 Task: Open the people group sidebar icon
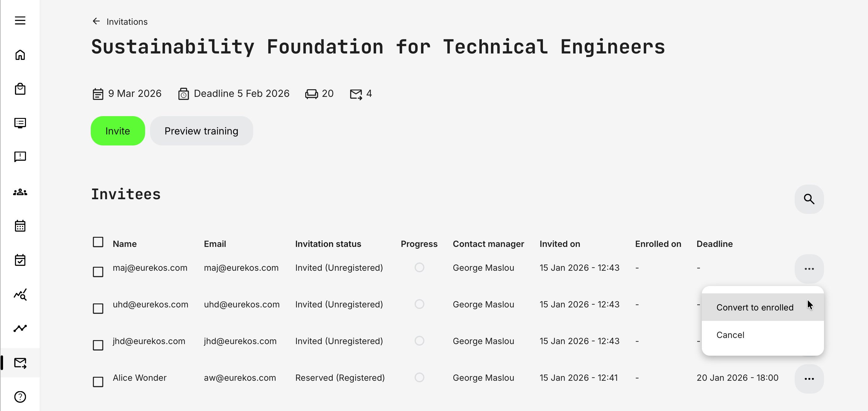[20, 192]
